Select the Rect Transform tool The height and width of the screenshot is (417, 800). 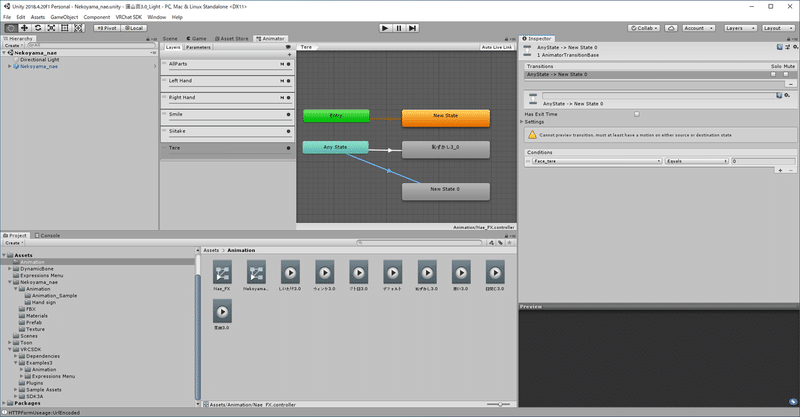pos(65,28)
